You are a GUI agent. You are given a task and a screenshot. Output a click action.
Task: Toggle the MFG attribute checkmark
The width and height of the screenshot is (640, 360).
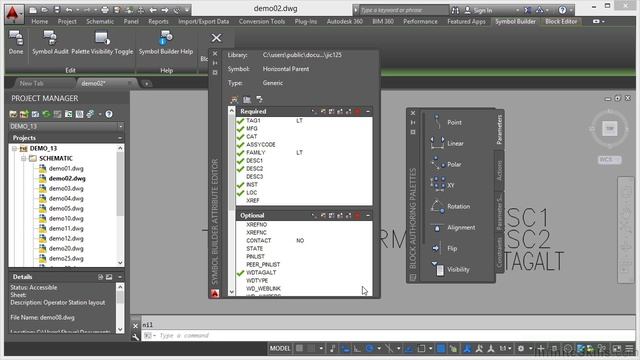point(240,129)
